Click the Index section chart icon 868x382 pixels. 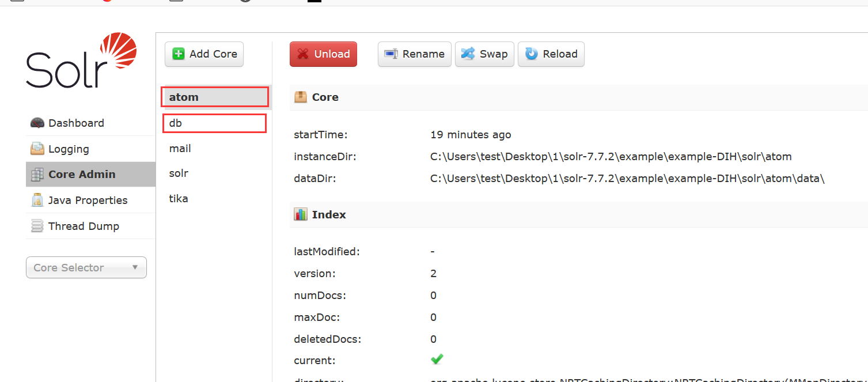tap(301, 214)
